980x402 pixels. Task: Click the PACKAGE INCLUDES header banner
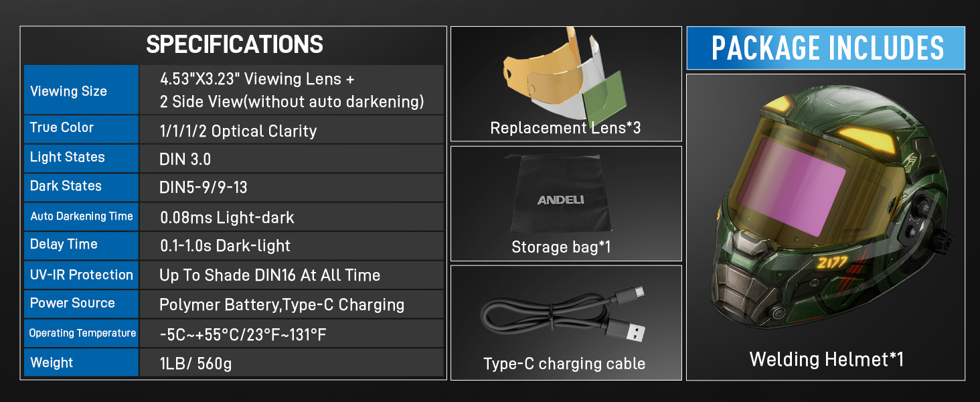click(826, 48)
